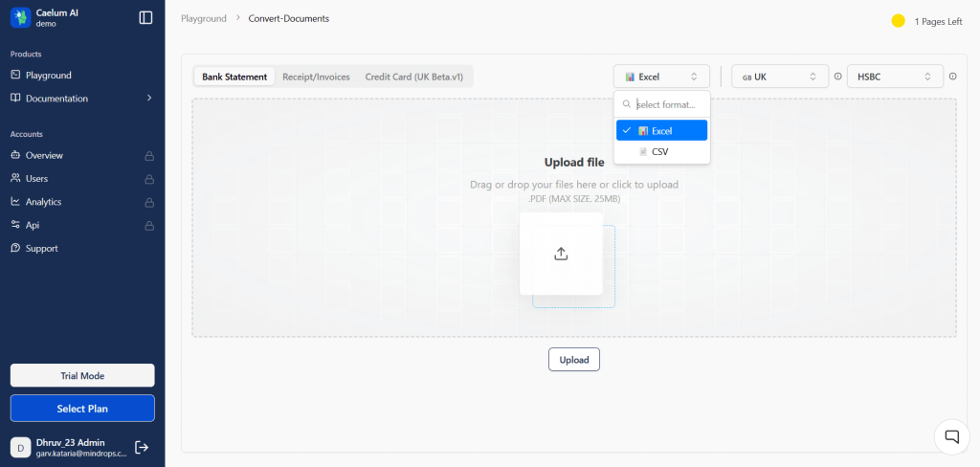Click the Playground icon in sidebar
Screen dimensions: 980x467
coord(15,75)
